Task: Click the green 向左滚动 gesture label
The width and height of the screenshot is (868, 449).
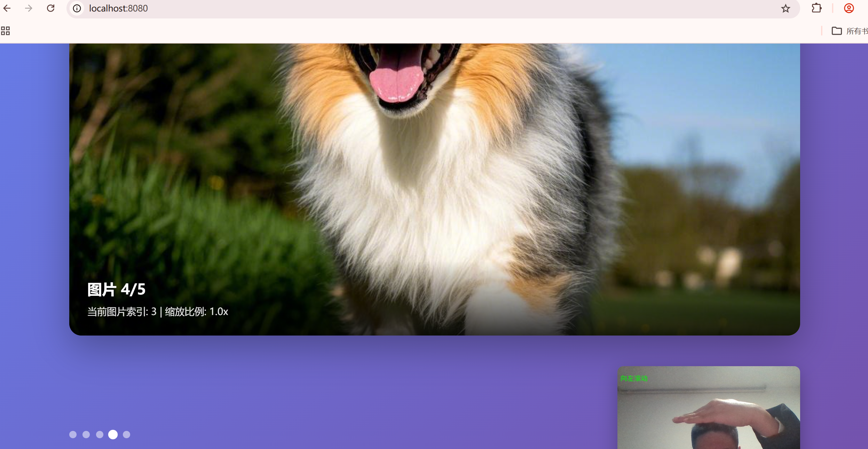Action: [634, 378]
